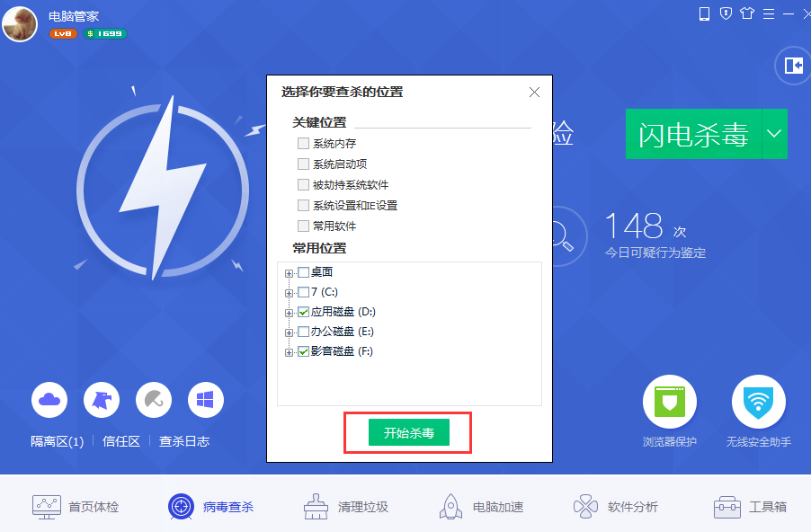Click the Windows system repair icon
The width and height of the screenshot is (811, 532).
point(205,400)
